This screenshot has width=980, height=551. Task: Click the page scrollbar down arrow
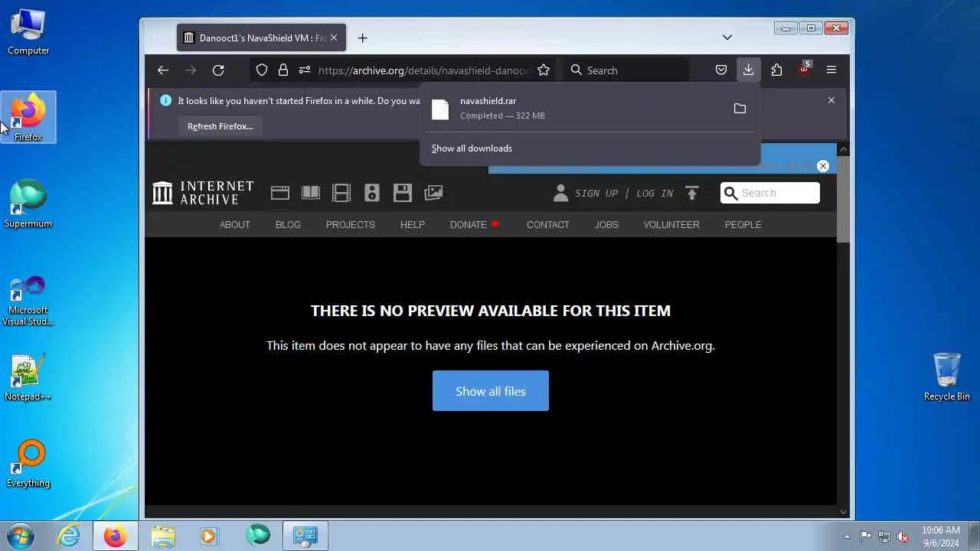(844, 512)
